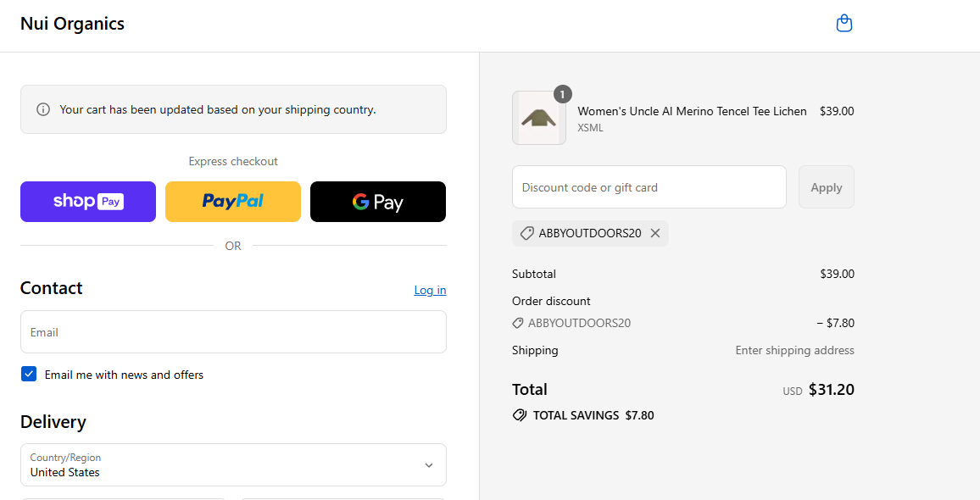Expand the Country/Region chevron
The width and height of the screenshot is (980, 500).
tap(430, 465)
